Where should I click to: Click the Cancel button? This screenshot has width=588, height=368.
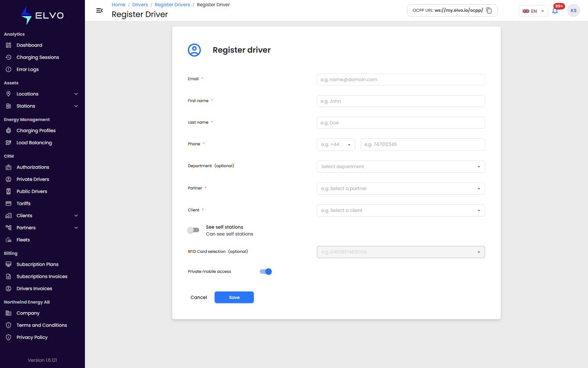coord(199,297)
